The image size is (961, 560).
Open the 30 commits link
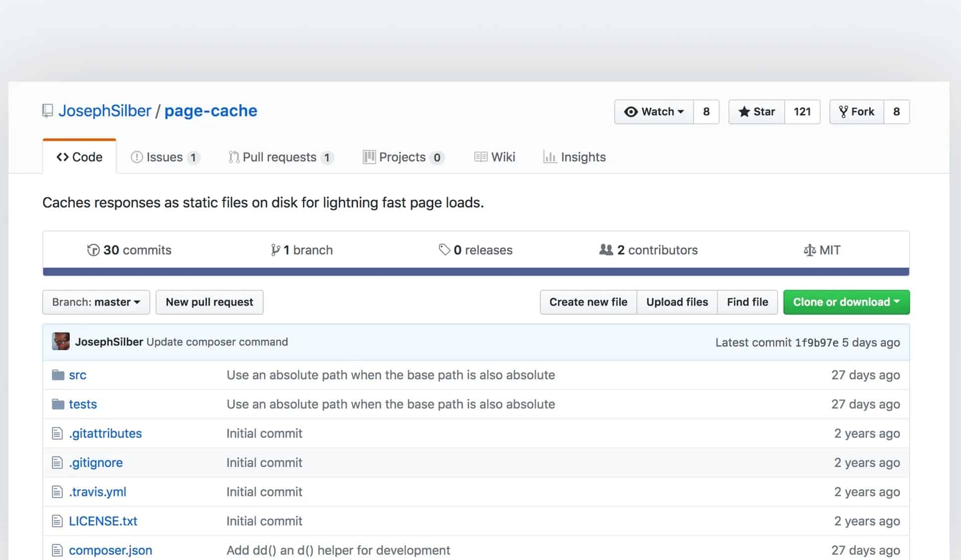(129, 250)
